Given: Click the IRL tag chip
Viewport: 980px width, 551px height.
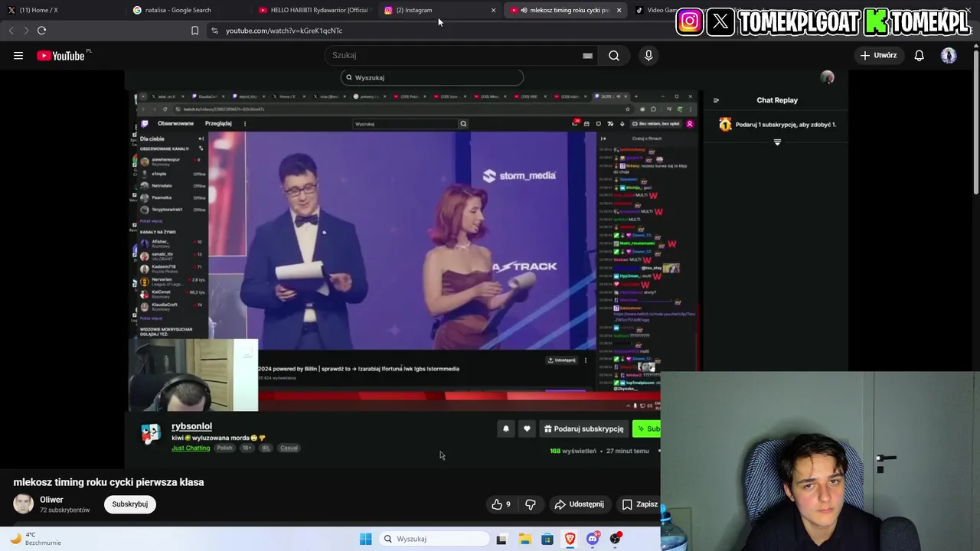Looking at the screenshot, I should coord(266,448).
